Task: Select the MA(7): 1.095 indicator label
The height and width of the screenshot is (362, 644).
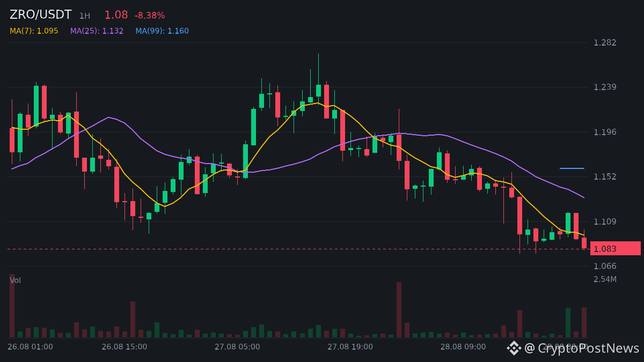Action: (34, 31)
